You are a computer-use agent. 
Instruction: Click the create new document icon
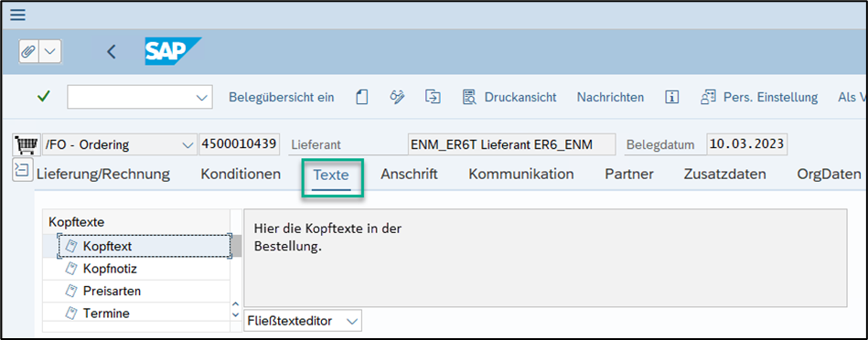pyautogui.click(x=361, y=97)
